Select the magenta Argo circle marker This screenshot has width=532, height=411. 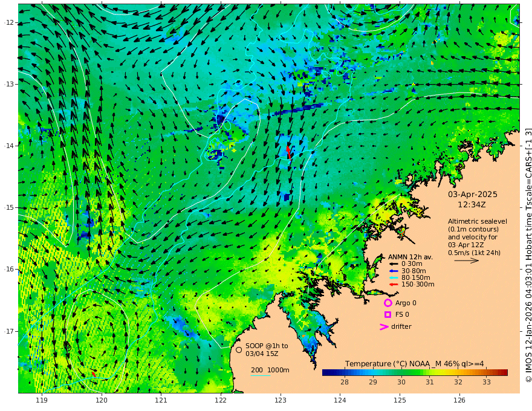click(388, 303)
